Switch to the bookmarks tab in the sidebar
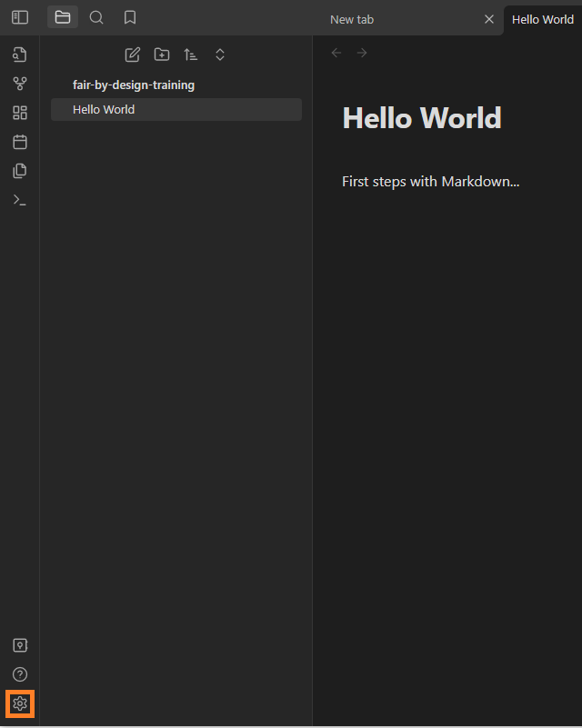Viewport: 582px width, 728px height. 130,17
